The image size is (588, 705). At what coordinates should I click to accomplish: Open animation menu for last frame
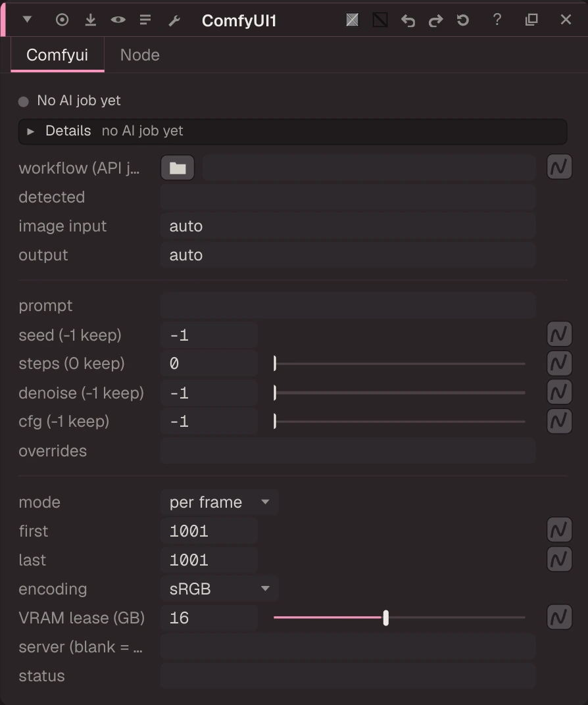(x=559, y=559)
